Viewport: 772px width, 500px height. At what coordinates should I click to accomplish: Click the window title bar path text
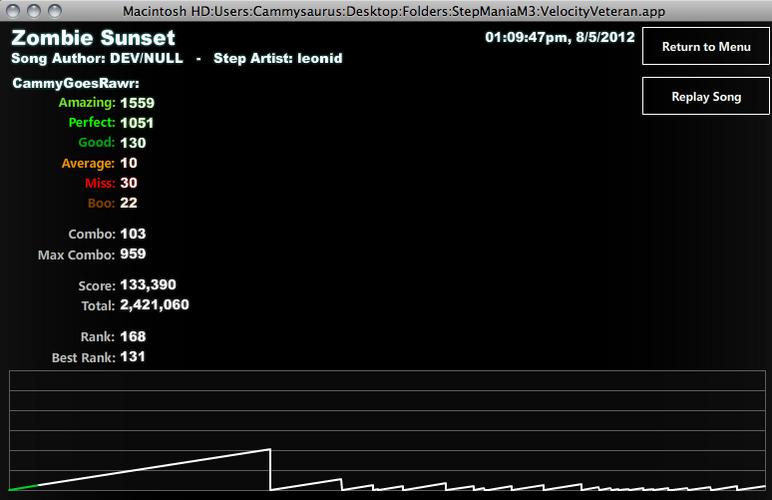(x=394, y=11)
